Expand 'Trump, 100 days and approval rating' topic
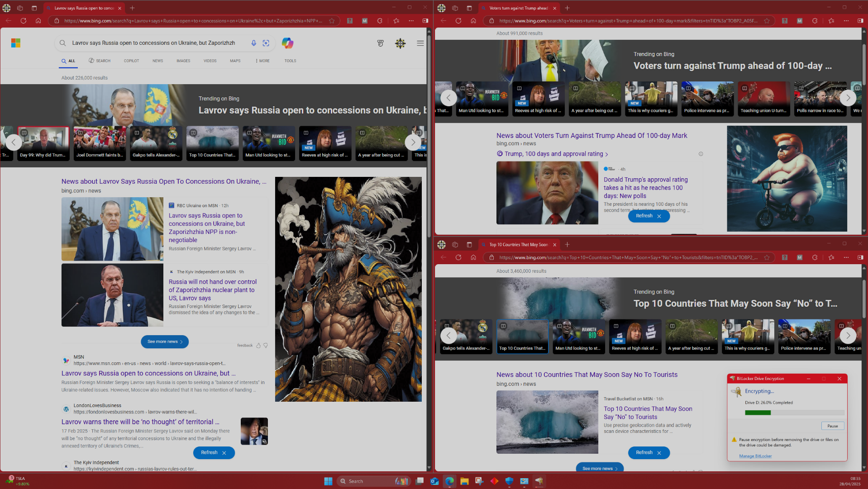Screen dimensions: 868x489 pyautogui.click(x=553, y=154)
